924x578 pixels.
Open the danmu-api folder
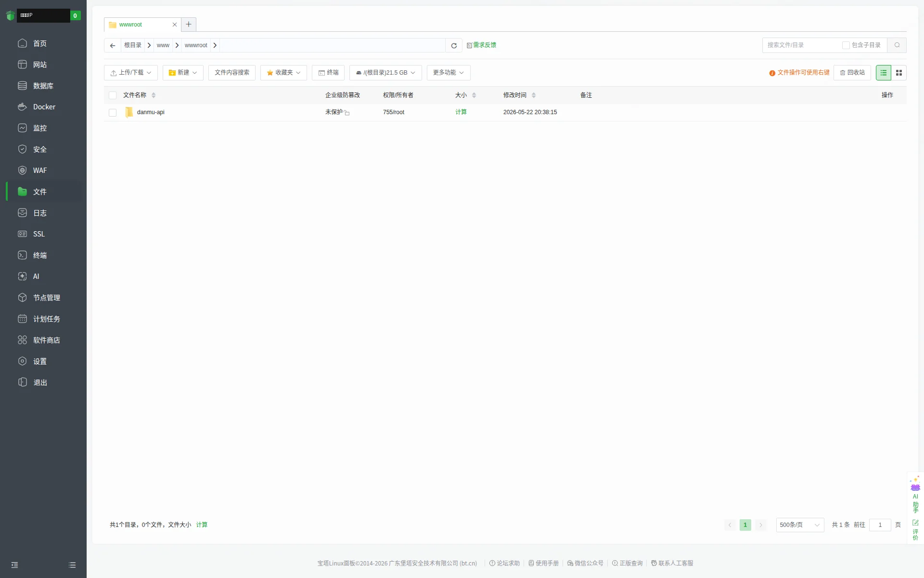tap(151, 112)
